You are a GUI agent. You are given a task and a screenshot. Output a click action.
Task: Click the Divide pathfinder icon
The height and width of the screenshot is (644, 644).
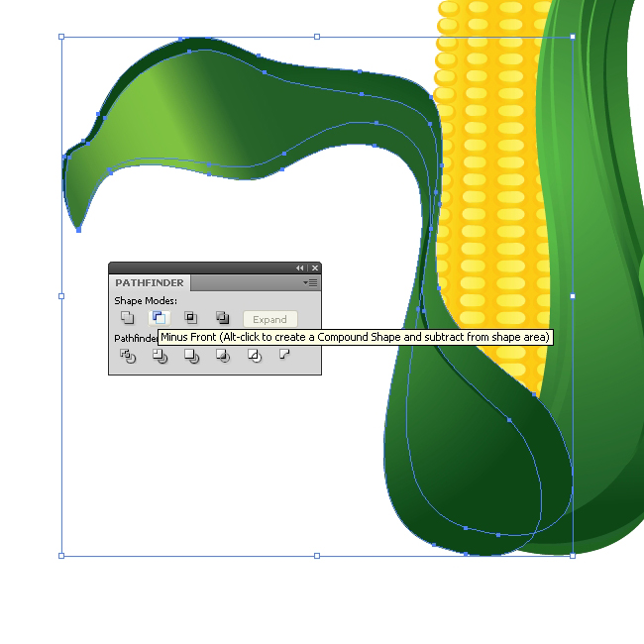[x=128, y=356]
